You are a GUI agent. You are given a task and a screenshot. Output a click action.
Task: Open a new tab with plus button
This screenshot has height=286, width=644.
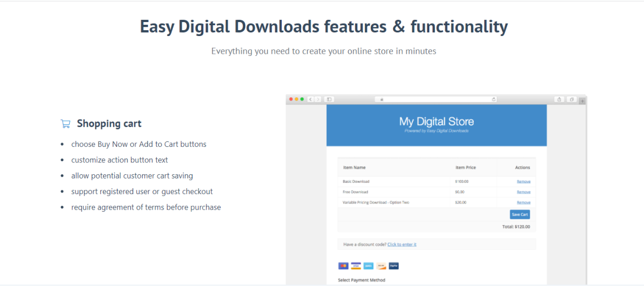[x=583, y=101]
